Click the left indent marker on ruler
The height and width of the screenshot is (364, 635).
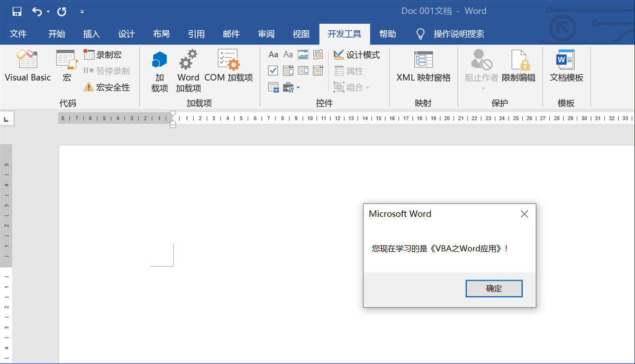tap(173, 125)
